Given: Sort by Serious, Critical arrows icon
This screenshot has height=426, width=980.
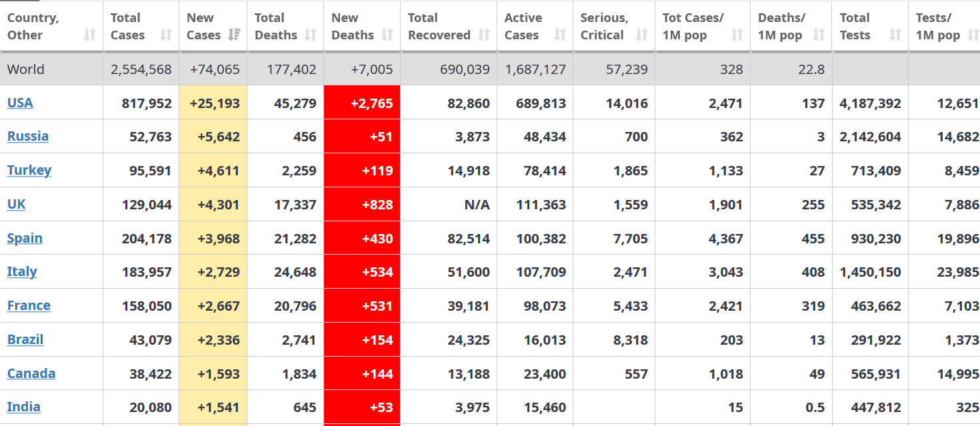Looking at the screenshot, I should pyautogui.click(x=641, y=35).
